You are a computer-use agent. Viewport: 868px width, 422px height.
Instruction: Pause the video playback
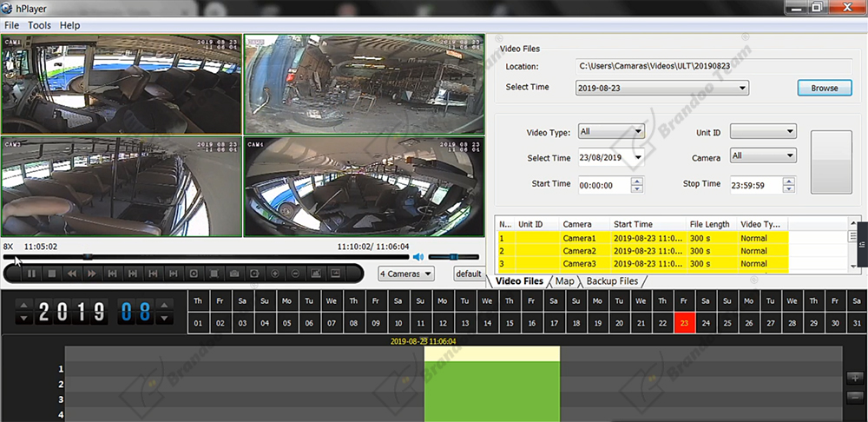32,274
